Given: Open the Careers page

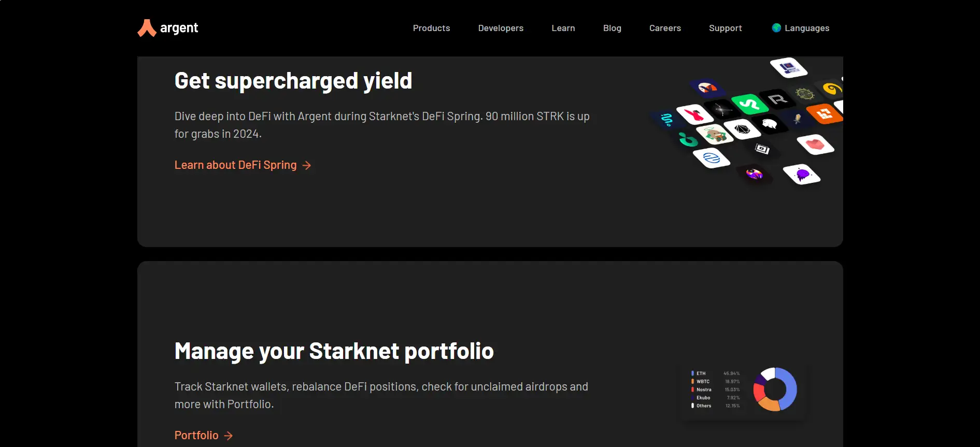Looking at the screenshot, I should click(x=665, y=28).
